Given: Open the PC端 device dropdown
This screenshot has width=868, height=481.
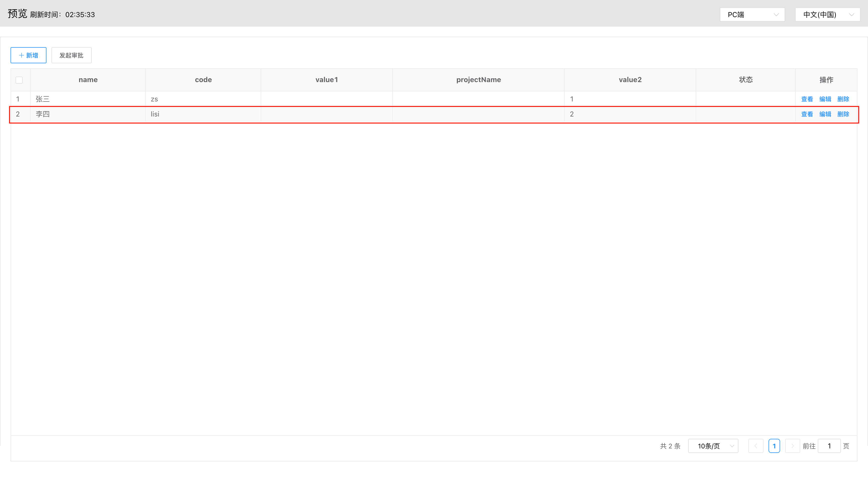Looking at the screenshot, I should 752,15.
